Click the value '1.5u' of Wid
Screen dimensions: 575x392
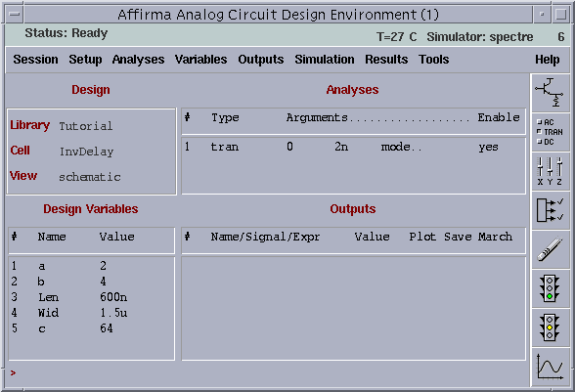click(x=113, y=313)
